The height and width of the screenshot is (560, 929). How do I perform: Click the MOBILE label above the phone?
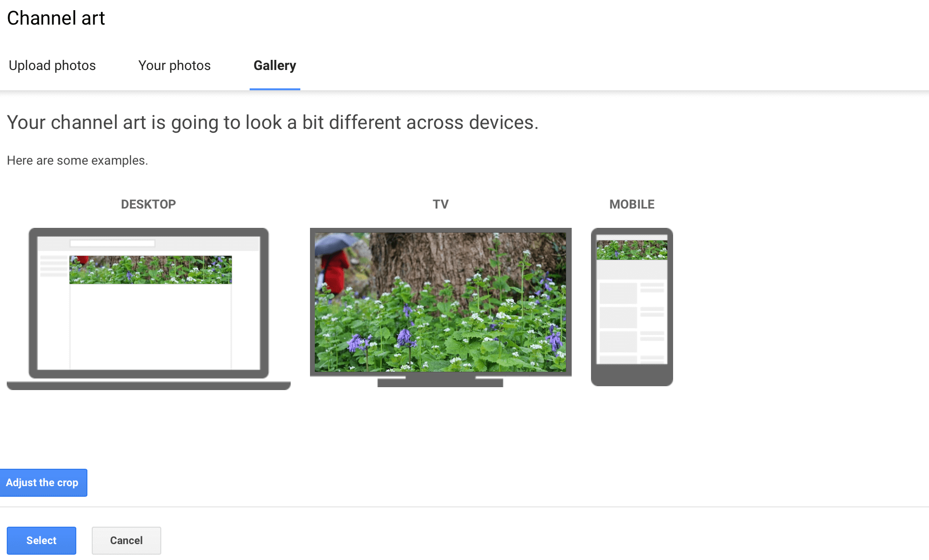(632, 204)
